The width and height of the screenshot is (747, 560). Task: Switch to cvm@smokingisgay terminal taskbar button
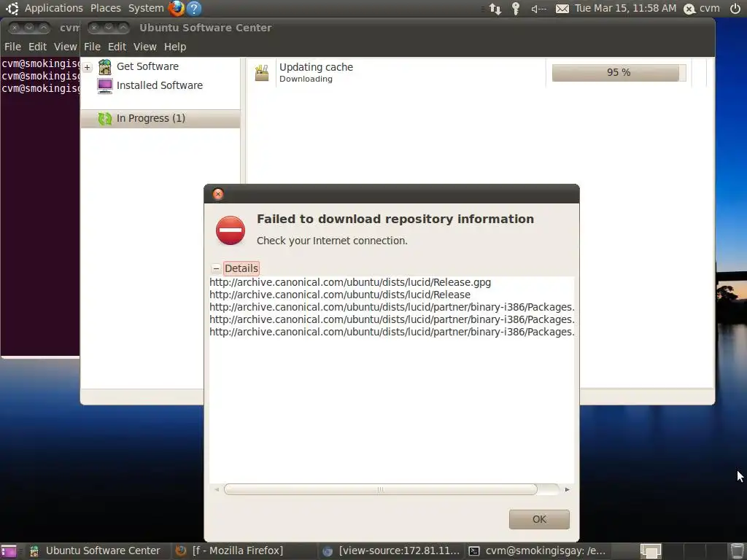[x=538, y=551]
